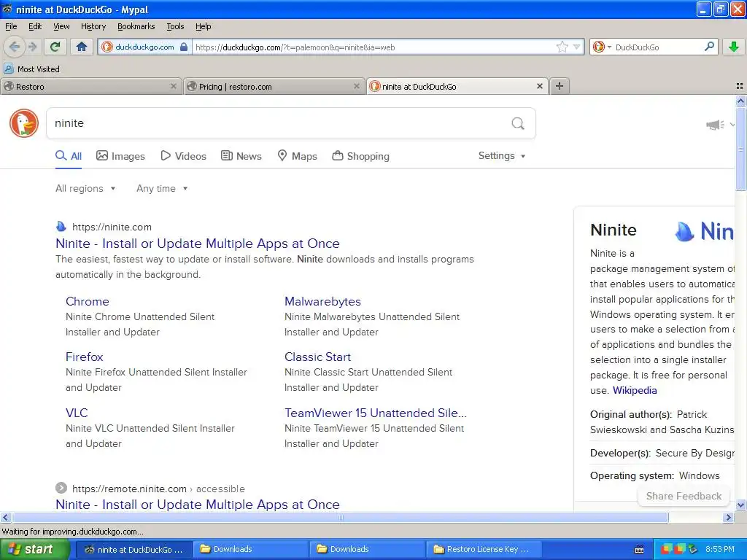Select the Maps search tab
The width and height of the screenshot is (747, 560).
point(298,156)
